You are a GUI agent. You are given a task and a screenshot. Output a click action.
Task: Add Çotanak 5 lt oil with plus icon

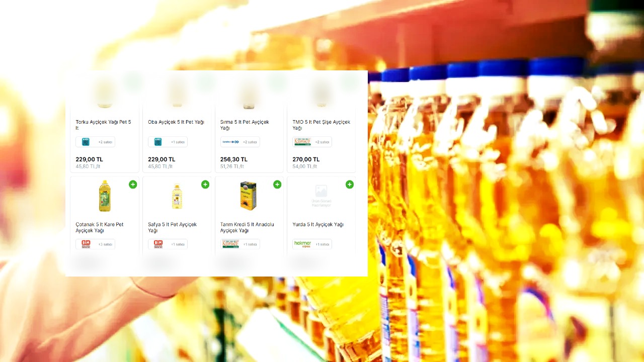133,185
